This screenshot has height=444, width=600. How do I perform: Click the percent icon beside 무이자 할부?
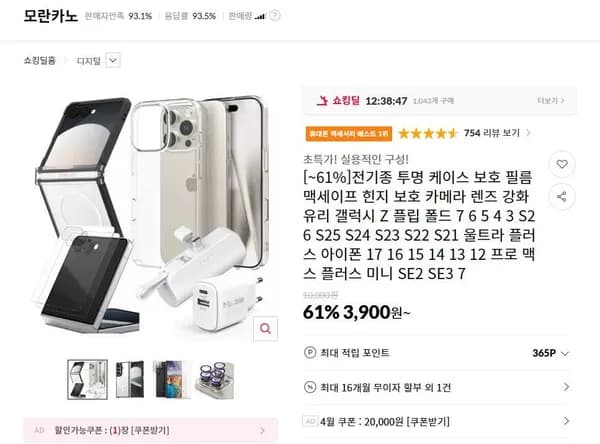310,387
